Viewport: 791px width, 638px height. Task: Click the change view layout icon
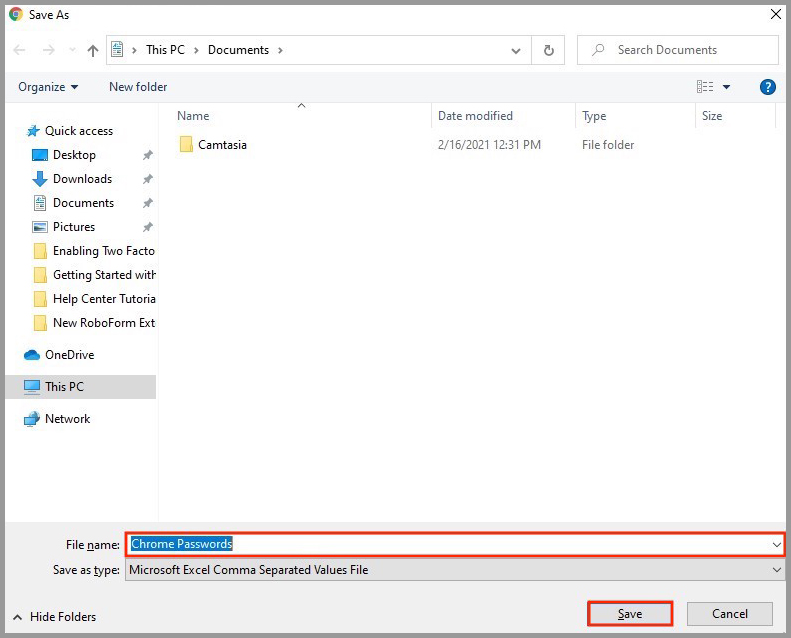pos(706,87)
